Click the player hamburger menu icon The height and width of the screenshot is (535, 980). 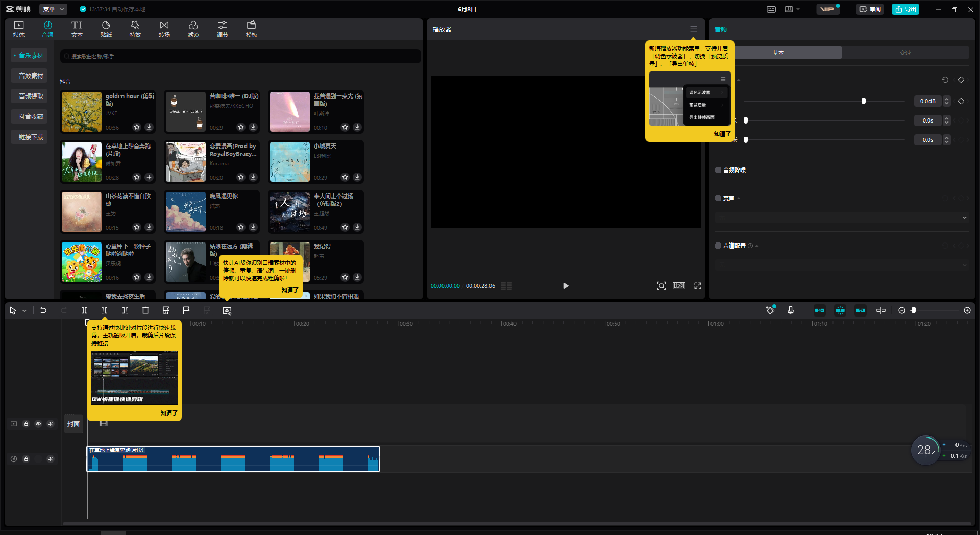pos(694,29)
